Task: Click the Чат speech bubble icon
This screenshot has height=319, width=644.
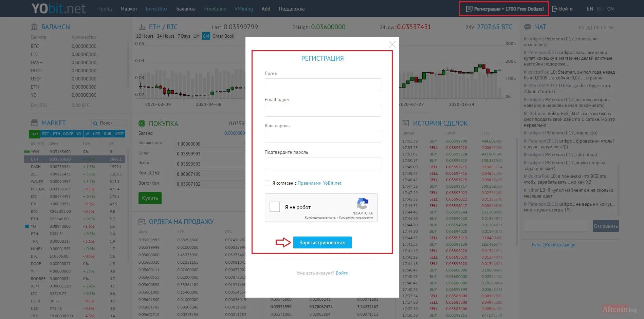Action: pyautogui.click(x=528, y=27)
